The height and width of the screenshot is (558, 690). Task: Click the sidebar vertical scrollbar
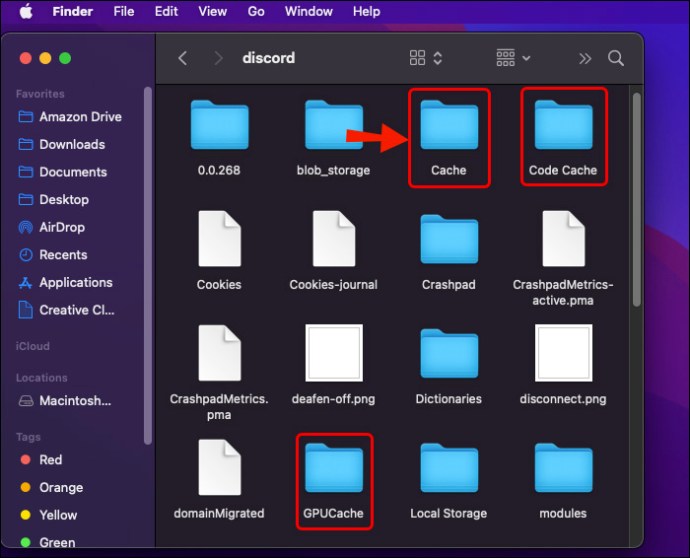click(x=148, y=265)
